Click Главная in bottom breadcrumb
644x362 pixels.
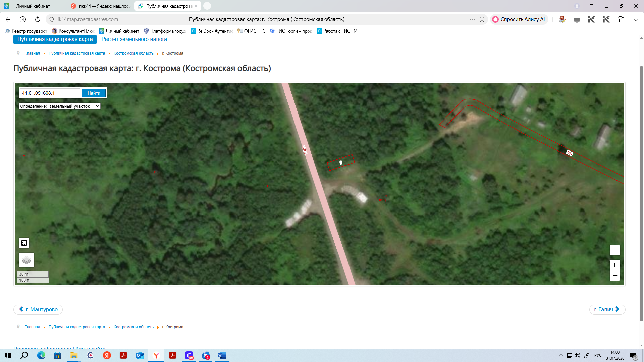[32, 327]
